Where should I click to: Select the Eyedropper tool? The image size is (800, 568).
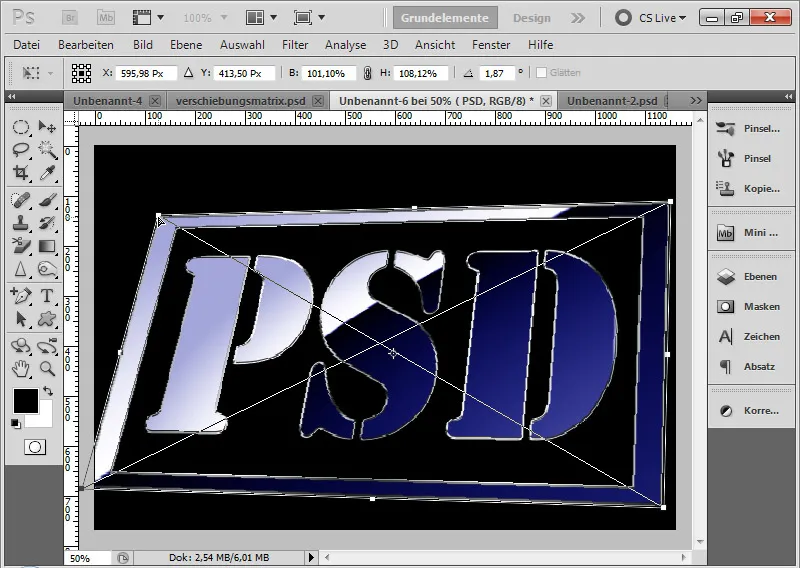pos(47,173)
